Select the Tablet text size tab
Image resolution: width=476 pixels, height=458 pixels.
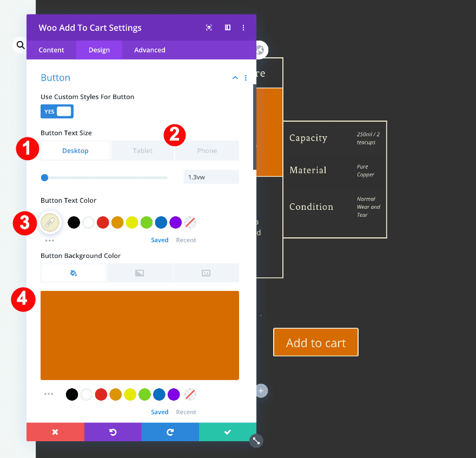(143, 150)
